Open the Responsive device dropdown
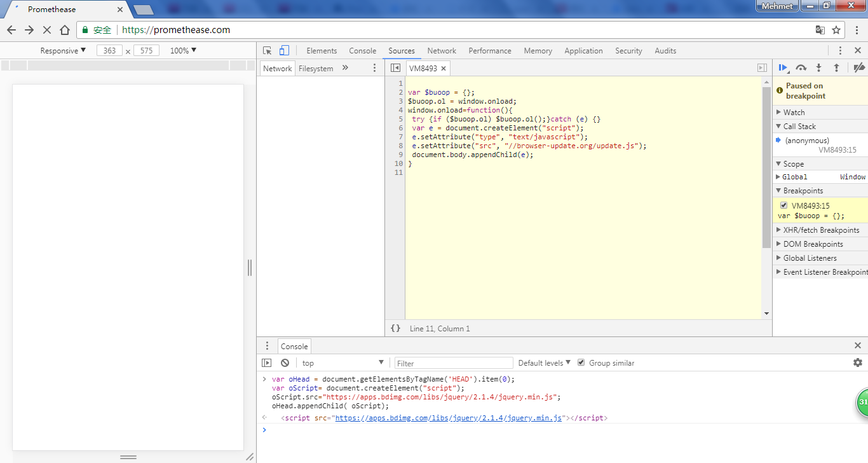Image resolution: width=868 pixels, height=463 pixels. pyautogui.click(x=63, y=51)
